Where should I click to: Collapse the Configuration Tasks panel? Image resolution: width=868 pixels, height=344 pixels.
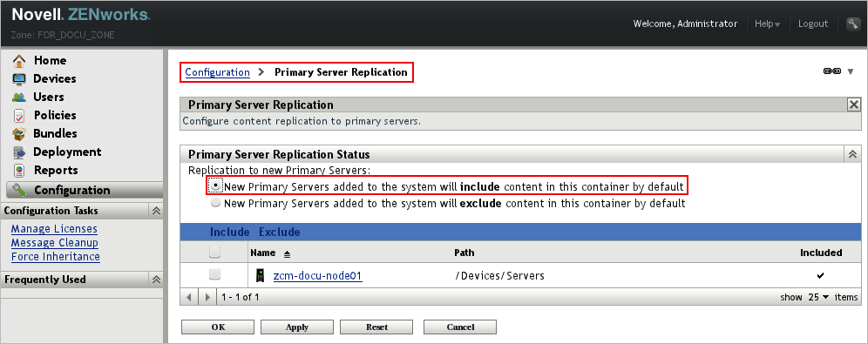[x=156, y=211]
